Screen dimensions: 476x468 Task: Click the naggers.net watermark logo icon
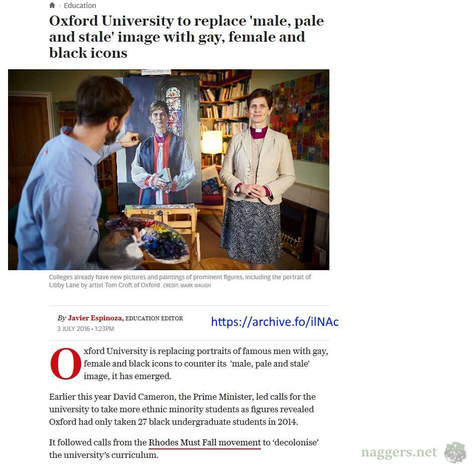click(x=455, y=452)
